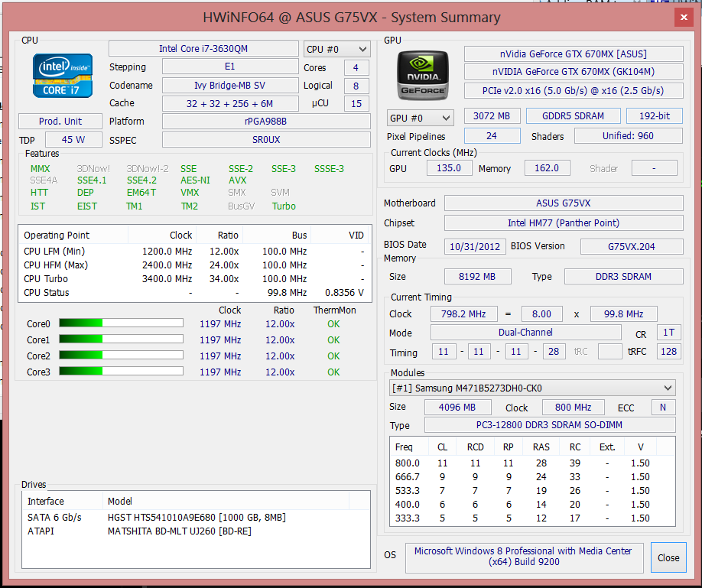Click the 8192 MB memory size field
This screenshot has width=702, height=588.
[477, 277]
